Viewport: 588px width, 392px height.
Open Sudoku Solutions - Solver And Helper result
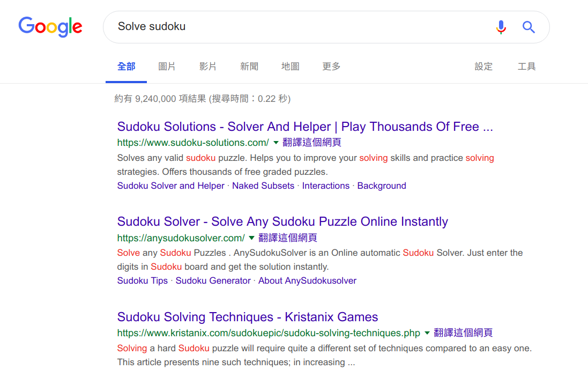[x=305, y=127]
